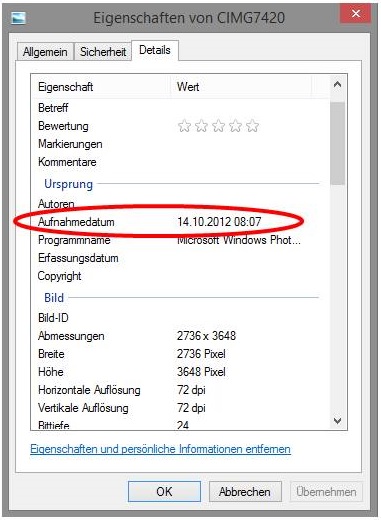
Task: Open Eigenschaften und persönliche Informationen entfernen link
Action: [160, 449]
